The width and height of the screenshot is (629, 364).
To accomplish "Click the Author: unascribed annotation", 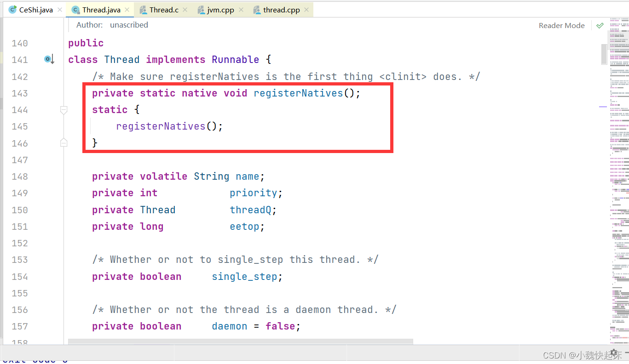I will (x=112, y=25).
